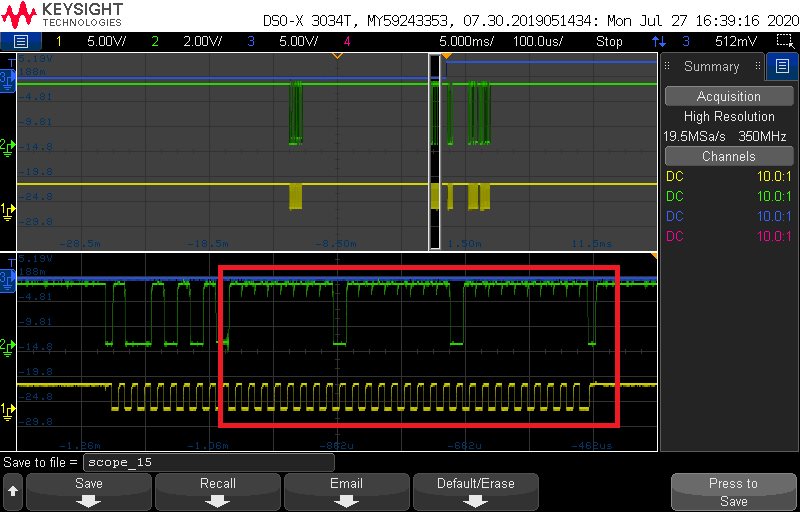
Task: Open the 5.000ms/ main timebase setting
Action: point(466,41)
